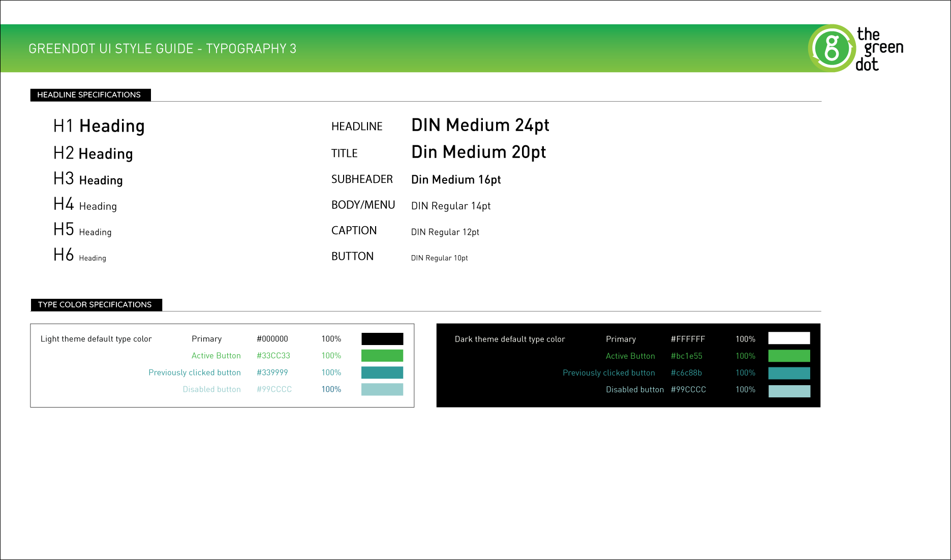Select the H1 Heading sample text
The height and width of the screenshot is (560, 951).
point(99,126)
